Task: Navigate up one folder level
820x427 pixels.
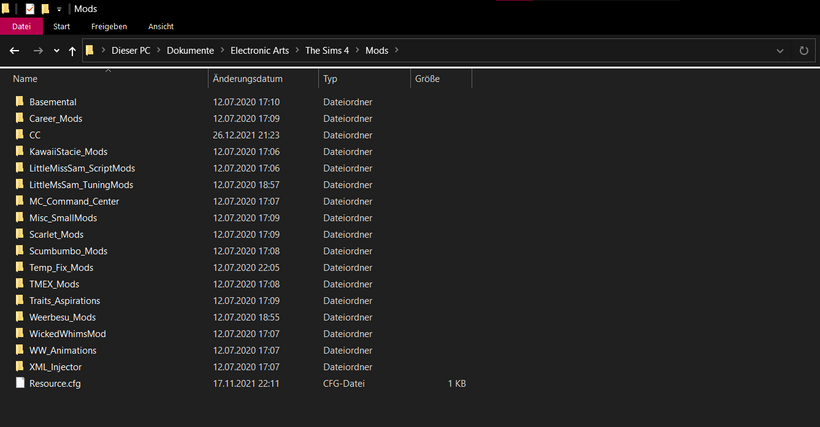Action: [x=72, y=51]
